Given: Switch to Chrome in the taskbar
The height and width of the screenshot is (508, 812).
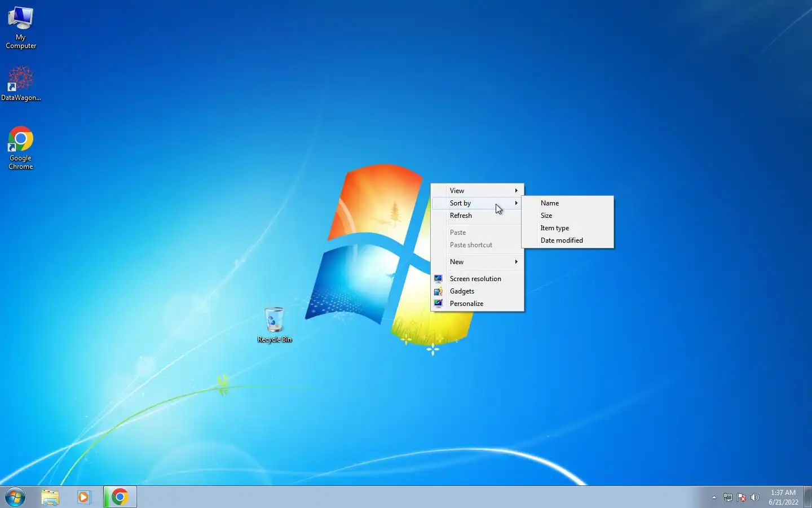Looking at the screenshot, I should (x=120, y=497).
